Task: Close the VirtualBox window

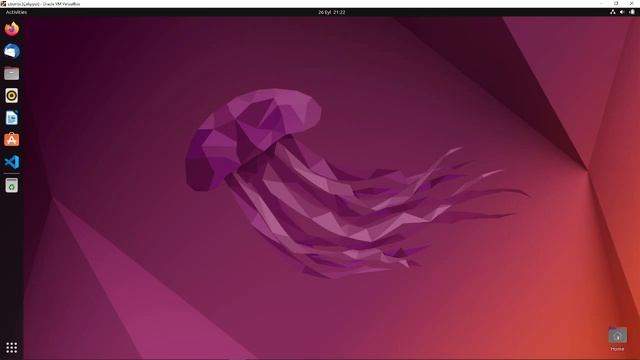Action: point(632,3)
